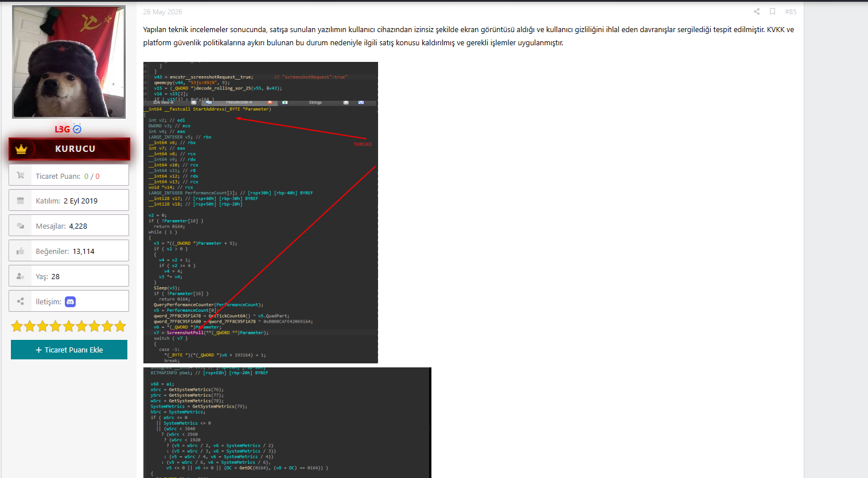Click the red THREAD label in the code image
The height and width of the screenshot is (478, 868).
point(363,144)
